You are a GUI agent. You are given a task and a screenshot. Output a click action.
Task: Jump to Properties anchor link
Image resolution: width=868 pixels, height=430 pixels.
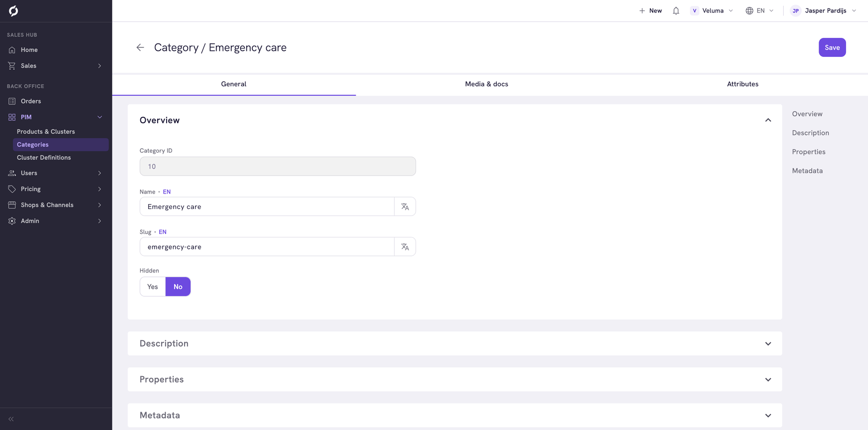[x=808, y=152]
